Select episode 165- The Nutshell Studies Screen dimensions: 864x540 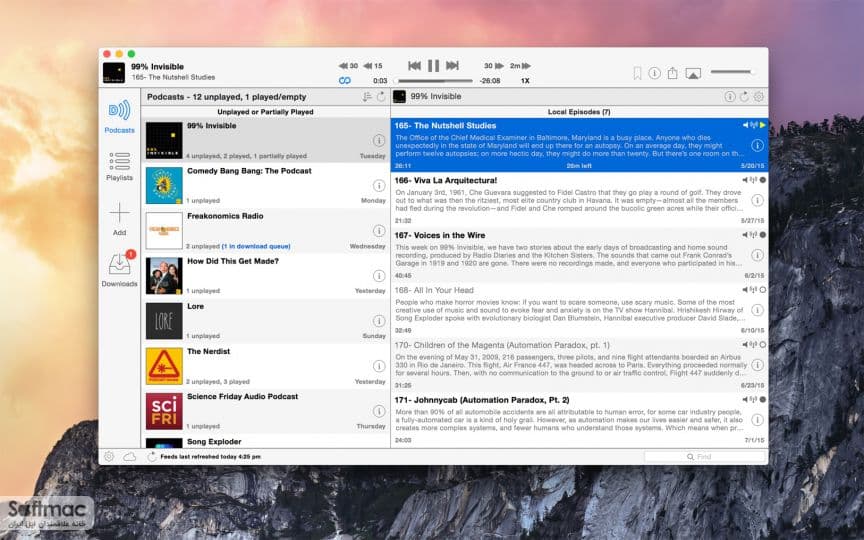click(x=579, y=144)
